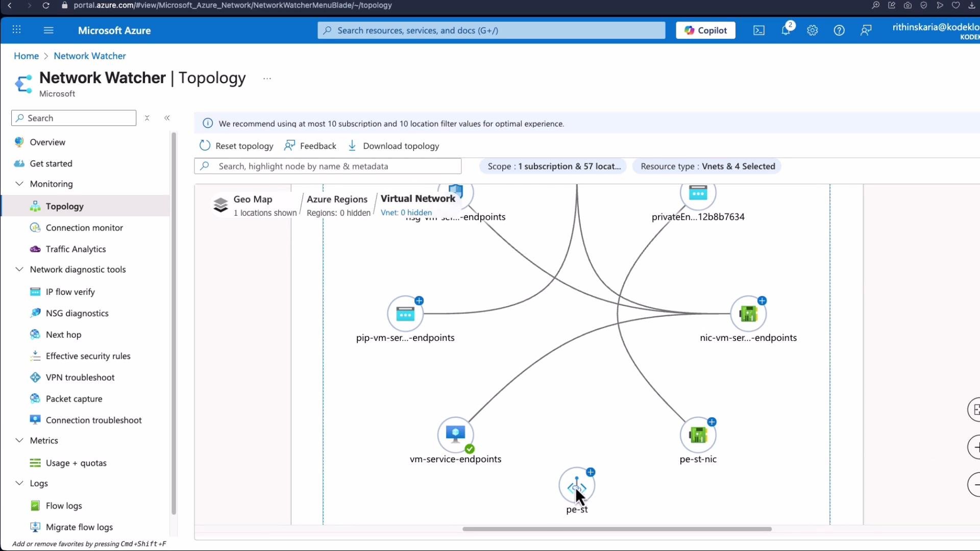
Task: Zoom in the topology canvas
Action: pos(975,447)
